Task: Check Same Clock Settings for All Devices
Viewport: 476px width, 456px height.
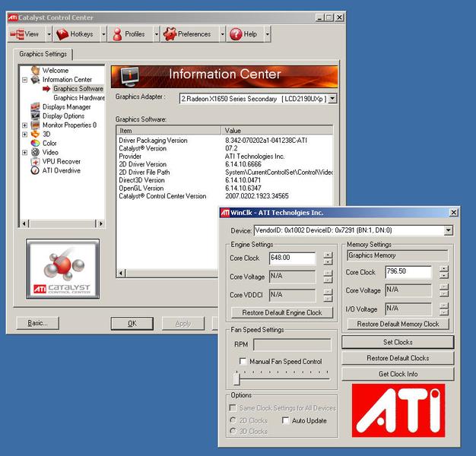Action: click(233, 407)
